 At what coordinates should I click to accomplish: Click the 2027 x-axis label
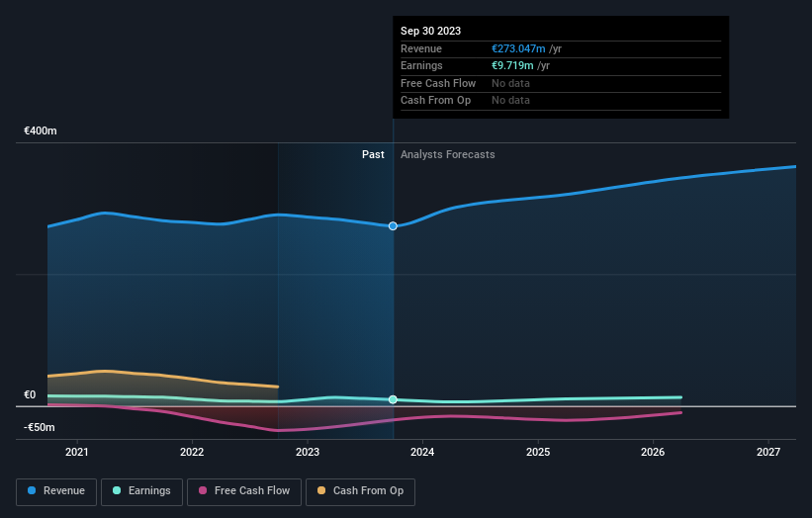(767, 452)
